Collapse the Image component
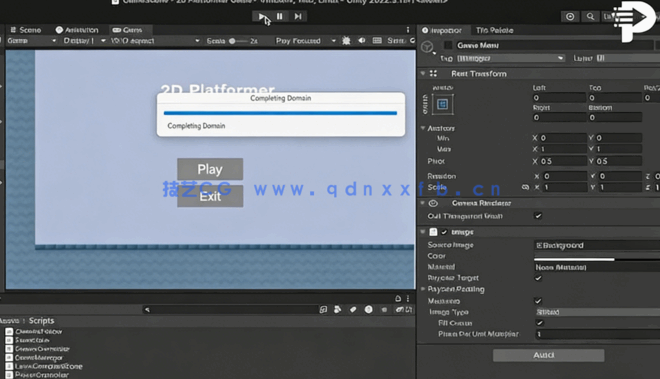 (423, 232)
